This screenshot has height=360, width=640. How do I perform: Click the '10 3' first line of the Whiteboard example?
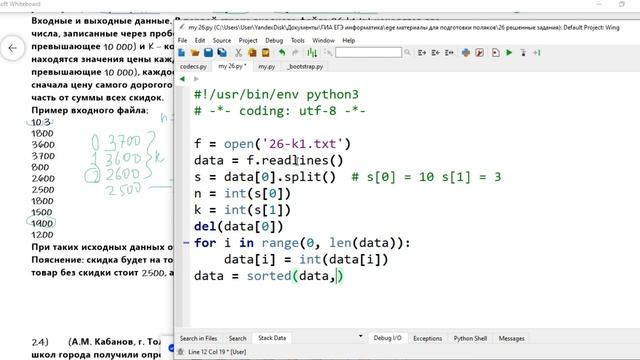pos(41,122)
